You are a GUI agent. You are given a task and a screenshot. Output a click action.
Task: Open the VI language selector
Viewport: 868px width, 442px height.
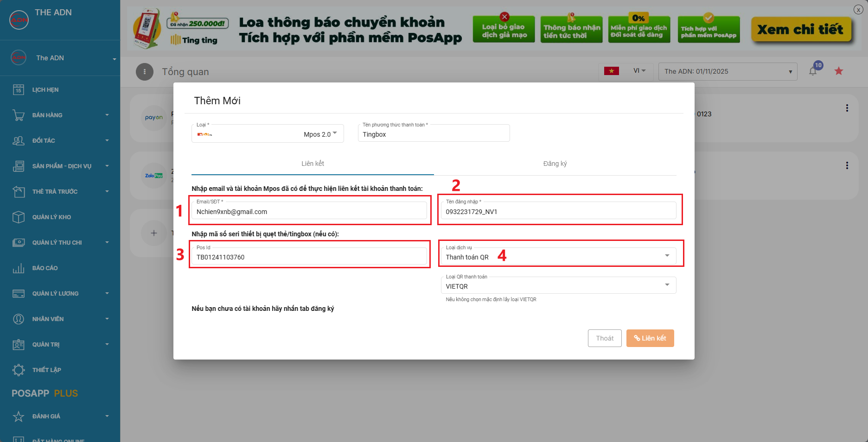point(639,71)
